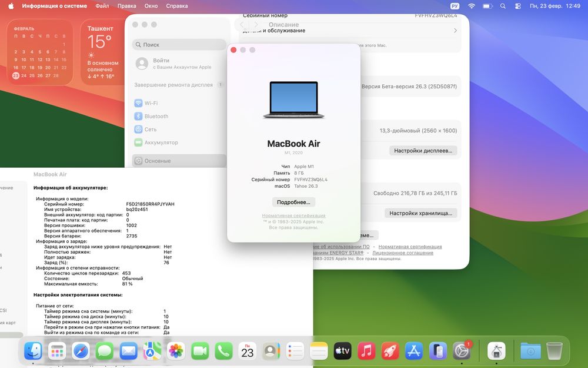588x368 pixels.
Task: Open Нормативная сертификация link in About window
Action: click(x=293, y=216)
